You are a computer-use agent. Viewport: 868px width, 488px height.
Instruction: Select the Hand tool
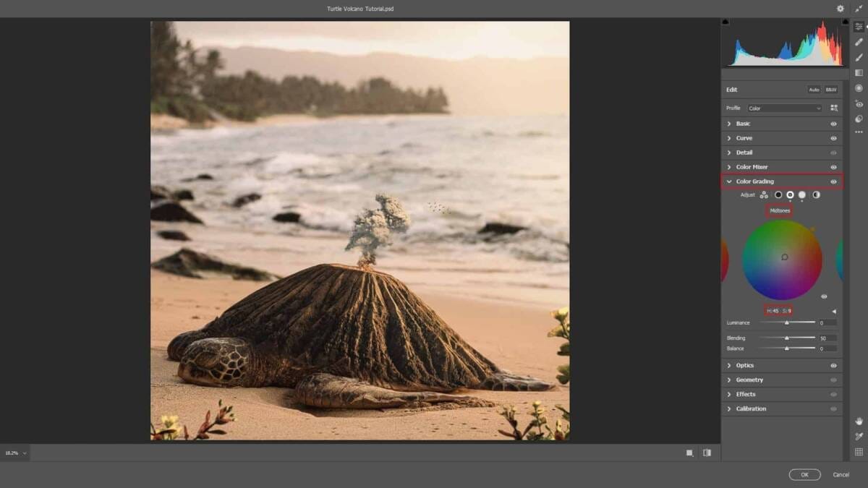point(859,421)
